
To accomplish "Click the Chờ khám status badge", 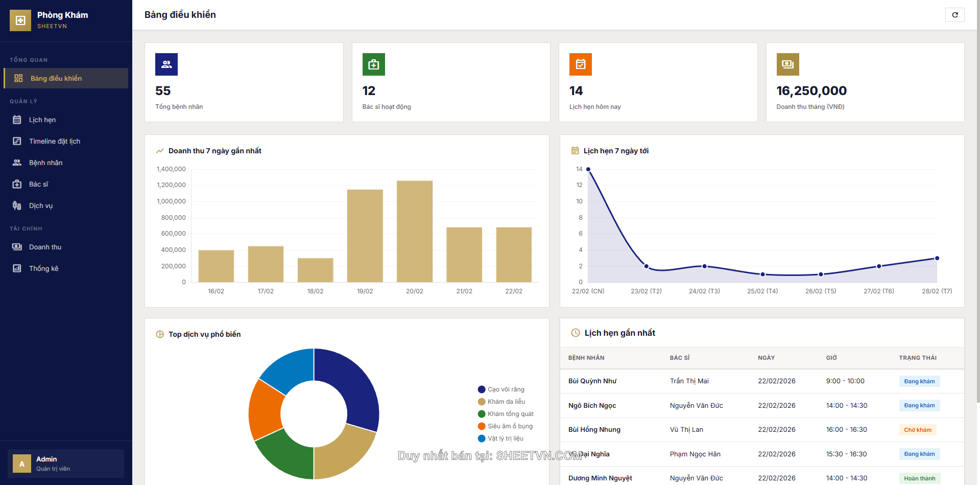I will pos(917,430).
